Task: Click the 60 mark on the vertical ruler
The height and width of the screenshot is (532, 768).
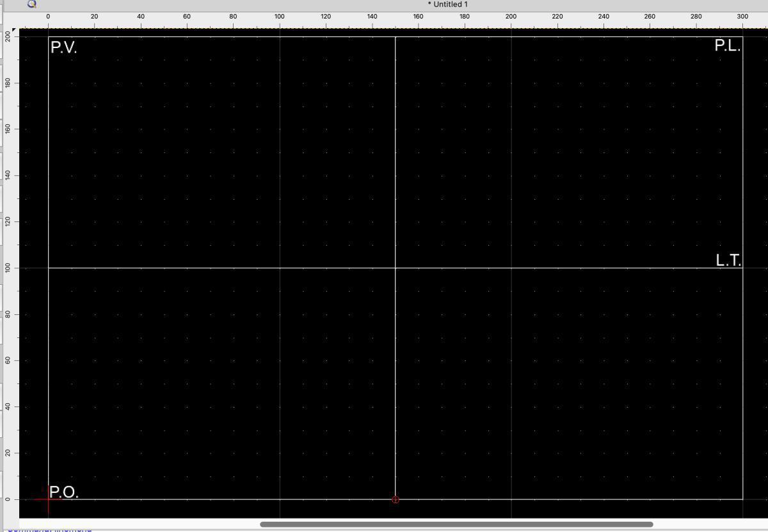Action: click(x=8, y=360)
